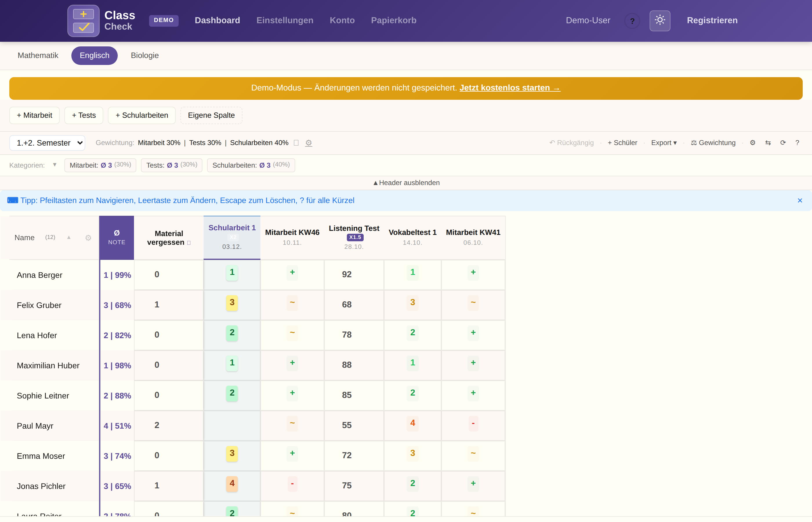
Task: Switch to the Biologie tab
Action: click(x=145, y=55)
